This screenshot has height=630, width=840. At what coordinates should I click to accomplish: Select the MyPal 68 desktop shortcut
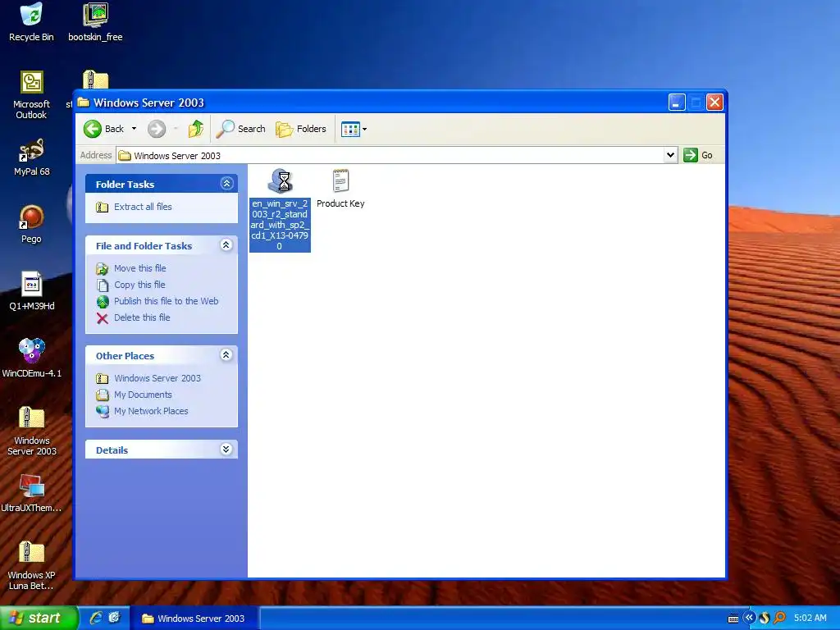click(x=32, y=157)
